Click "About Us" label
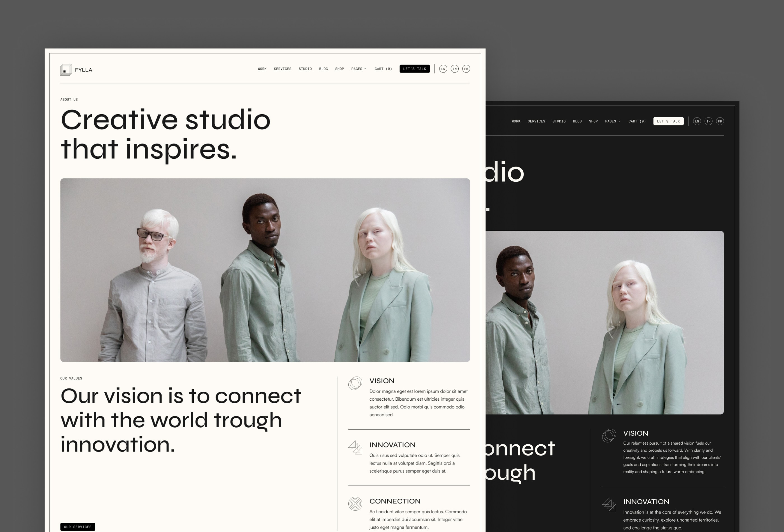784x532 pixels. click(x=69, y=99)
